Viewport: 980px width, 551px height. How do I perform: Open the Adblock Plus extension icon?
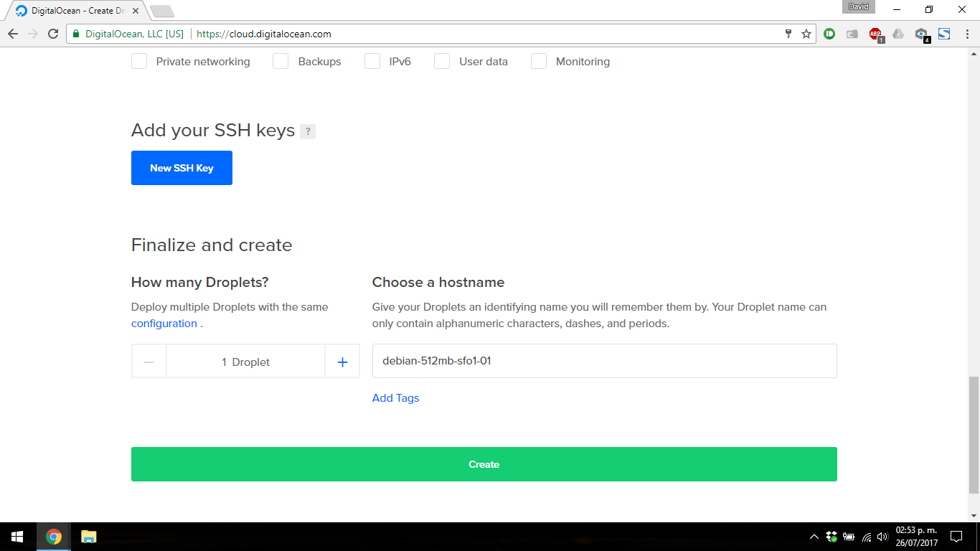(875, 34)
